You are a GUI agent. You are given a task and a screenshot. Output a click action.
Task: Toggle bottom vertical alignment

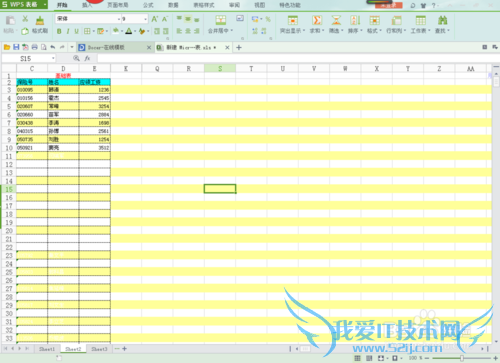pos(197,19)
